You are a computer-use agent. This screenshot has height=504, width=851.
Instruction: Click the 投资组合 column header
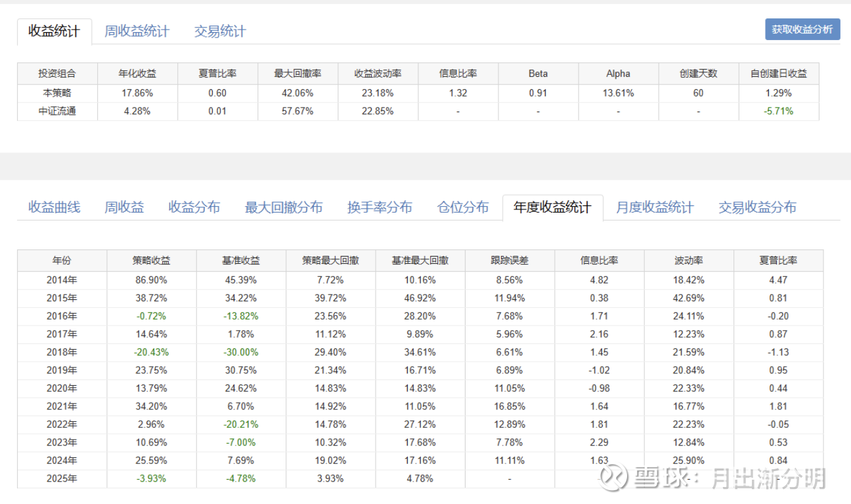pyautogui.click(x=57, y=73)
